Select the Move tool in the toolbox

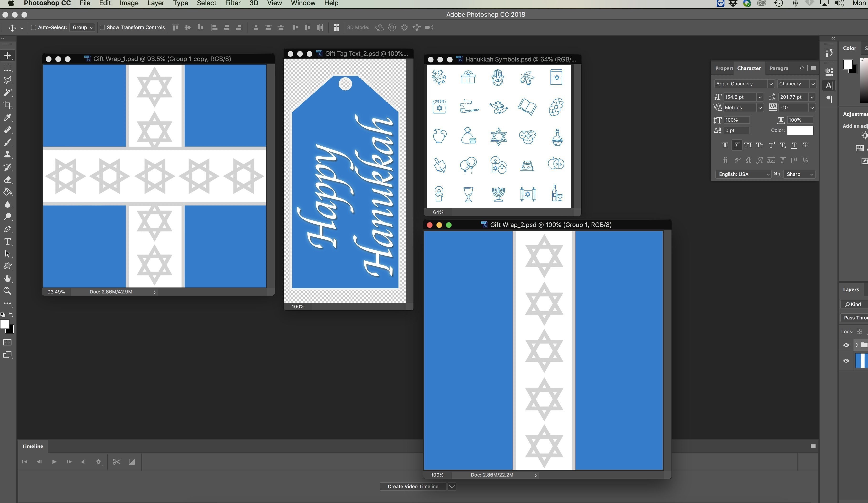coord(7,56)
